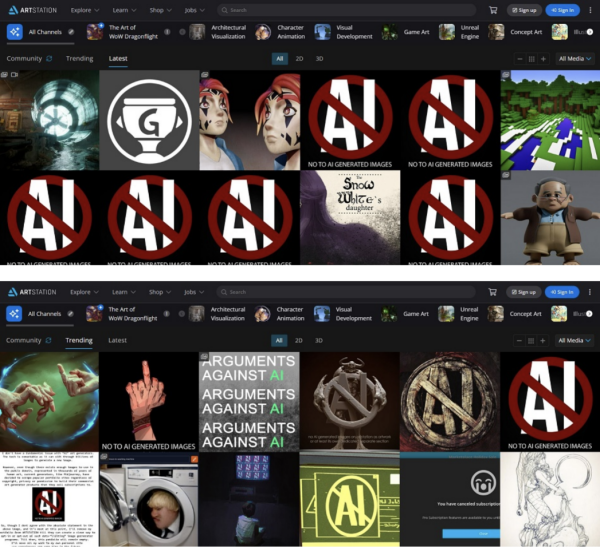Expand the Shop menu in the upper window

[160, 10]
